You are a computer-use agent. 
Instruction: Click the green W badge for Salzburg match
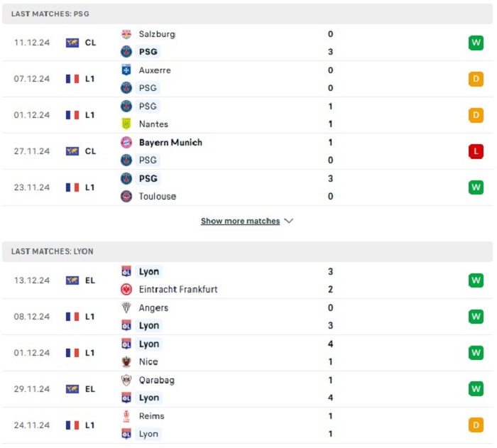click(x=476, y=43)
